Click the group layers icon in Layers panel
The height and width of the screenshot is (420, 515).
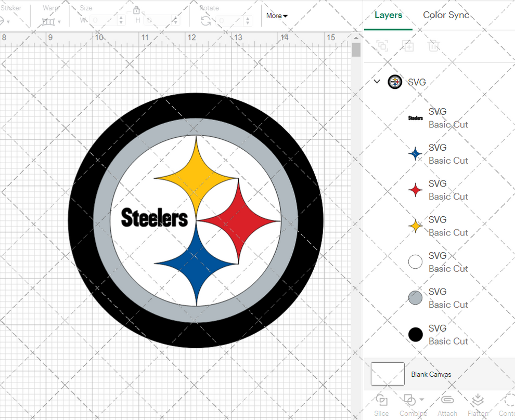tap(382, 46)
